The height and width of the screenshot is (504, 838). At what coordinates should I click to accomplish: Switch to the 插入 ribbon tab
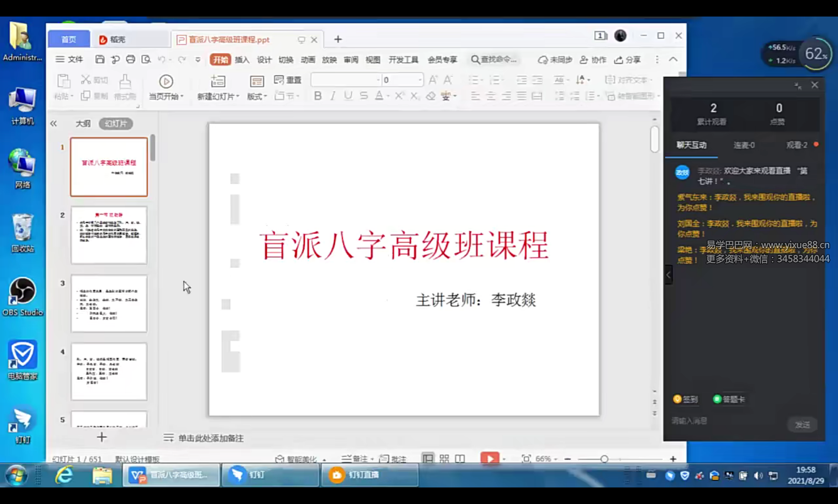(x=243, y=59)
